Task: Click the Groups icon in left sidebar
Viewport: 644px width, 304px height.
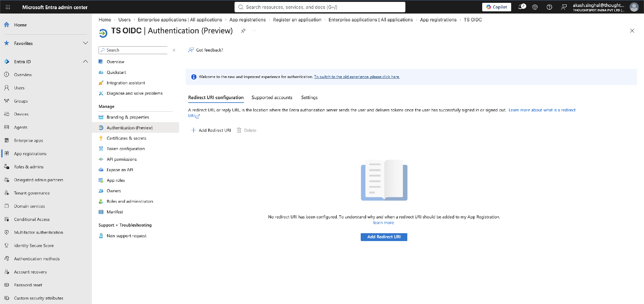Action: point(7,101)
